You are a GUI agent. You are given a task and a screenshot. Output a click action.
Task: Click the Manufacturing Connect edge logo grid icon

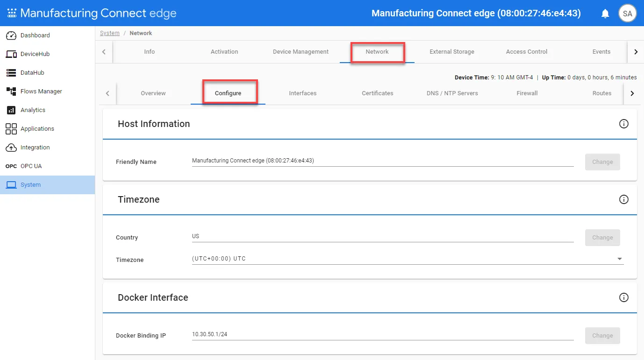click(x=12, y=13)
